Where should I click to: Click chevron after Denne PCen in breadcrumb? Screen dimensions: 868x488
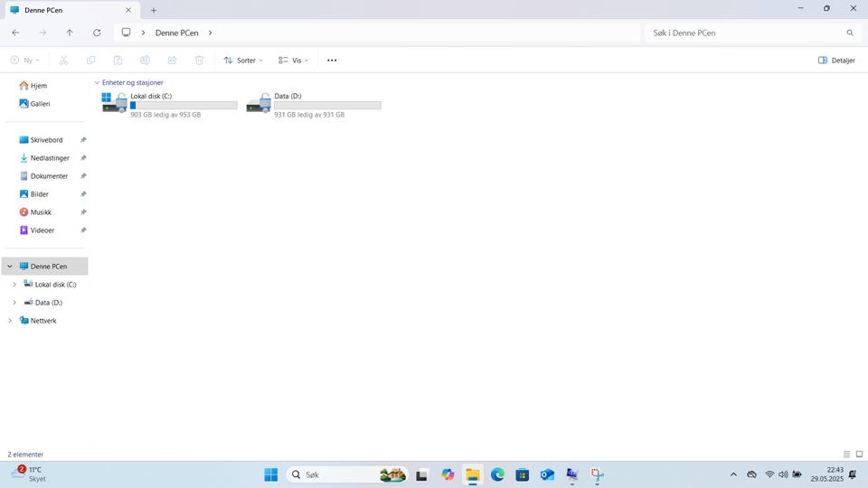tap(211, 33)
